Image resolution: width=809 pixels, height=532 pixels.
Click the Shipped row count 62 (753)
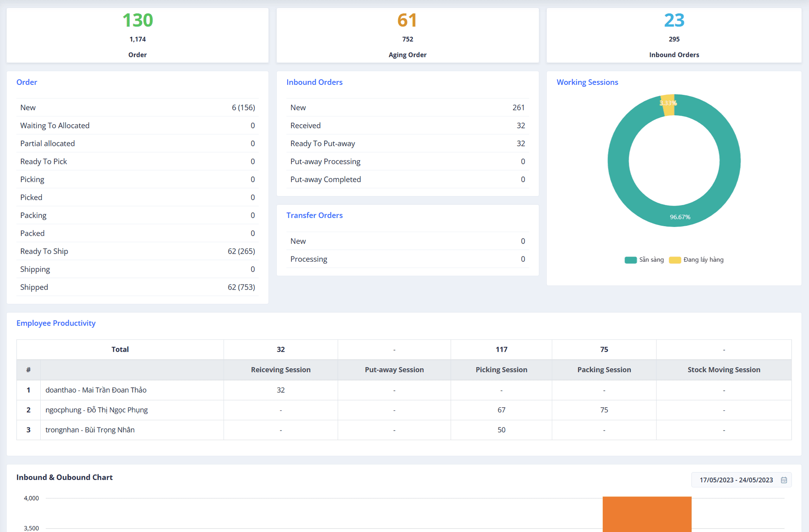click(241, 287)
